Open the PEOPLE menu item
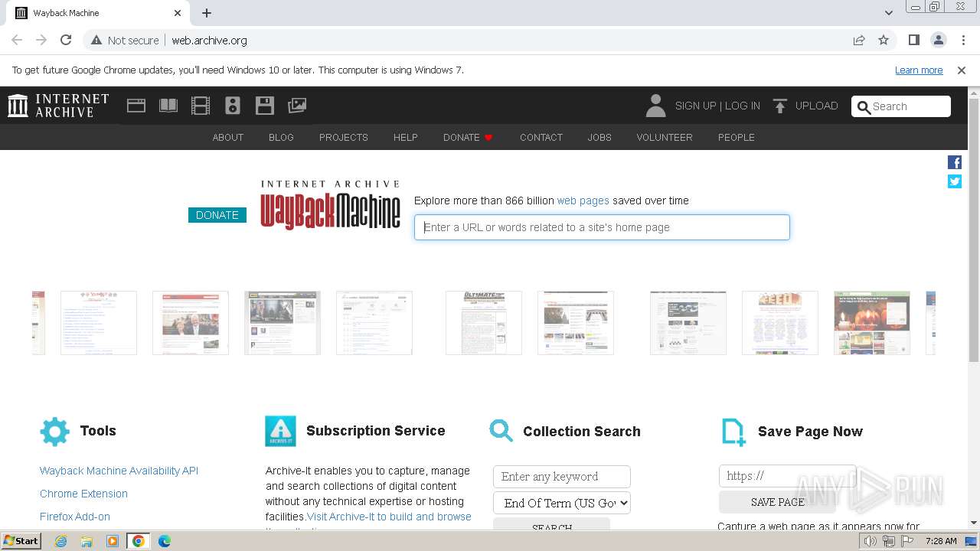Viewport: 980px width, 551px height. [x=737, y=138]
